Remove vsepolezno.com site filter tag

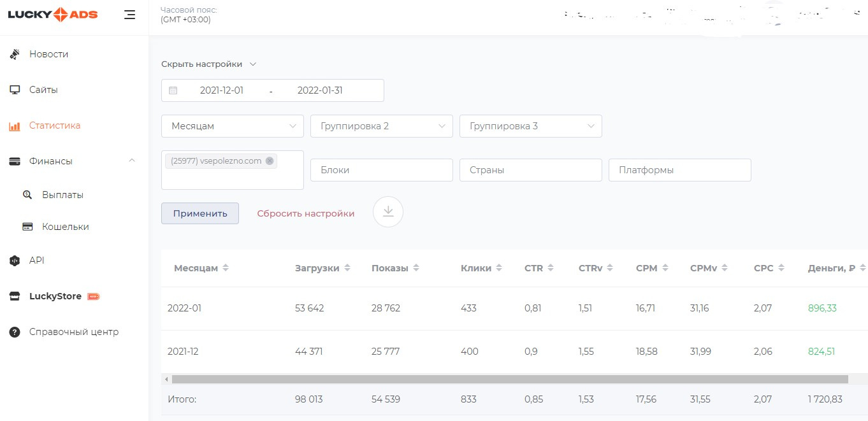(270, 161)
